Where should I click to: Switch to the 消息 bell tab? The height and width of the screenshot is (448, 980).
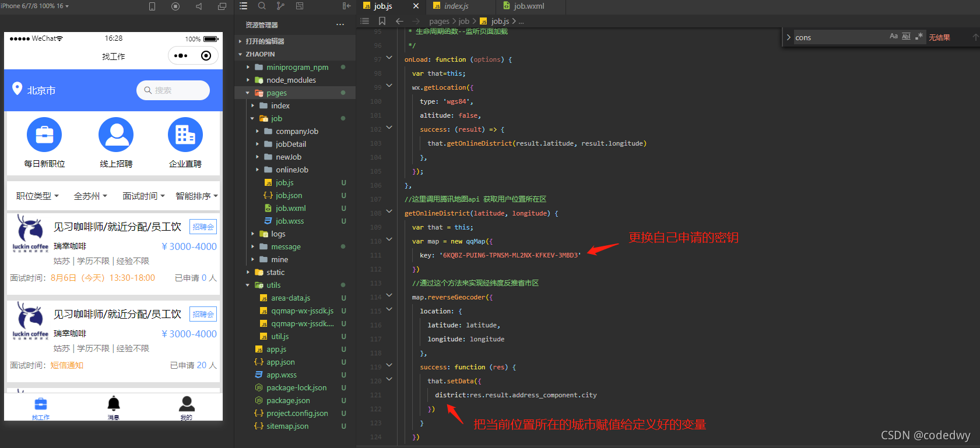tap(114, 407)
